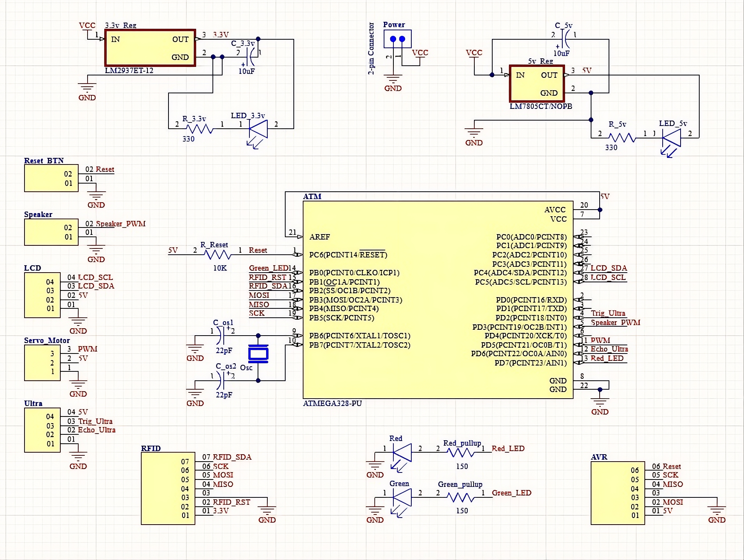The width and height of the screenshot is (744, 560).
Task: Select the Trig_Ultra net label
Action: (608, 313)
